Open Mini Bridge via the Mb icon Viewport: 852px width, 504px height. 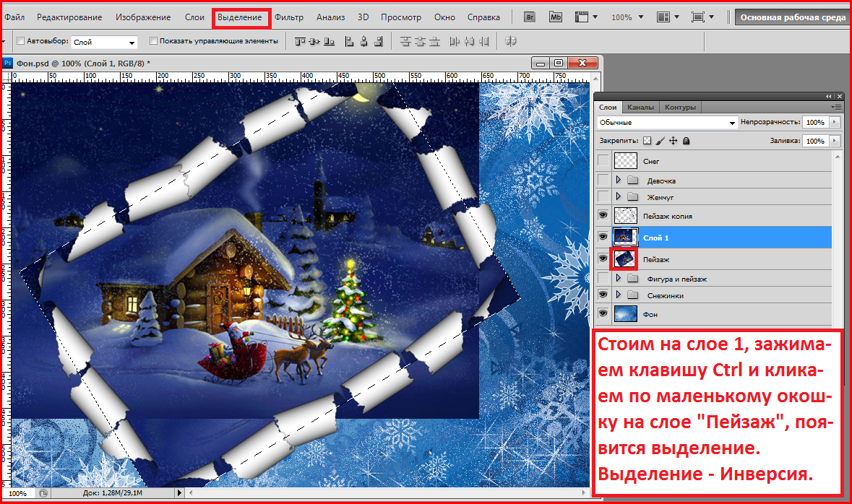point(555,17)
